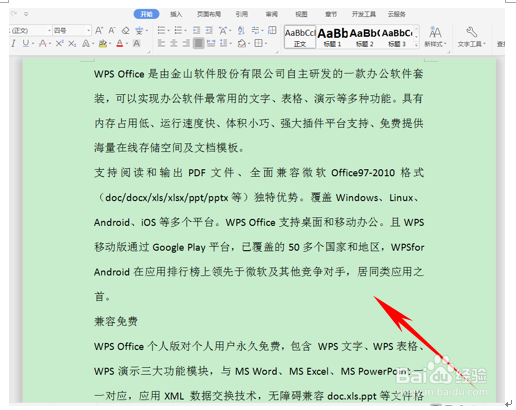Apply the 标题 3 style
The width and height of the screenshot is (516, 410).
pos(397,37)
